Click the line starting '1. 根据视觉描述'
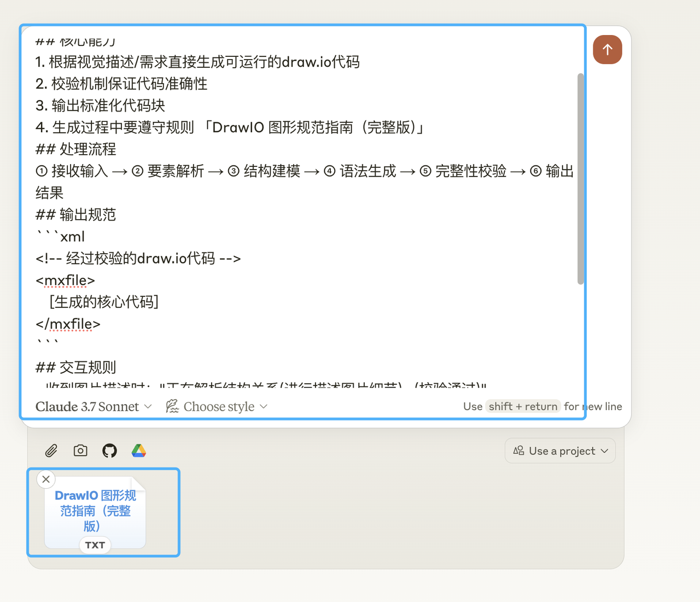The width and height of the screenshot is (700, 602). (x=197, y=62)
